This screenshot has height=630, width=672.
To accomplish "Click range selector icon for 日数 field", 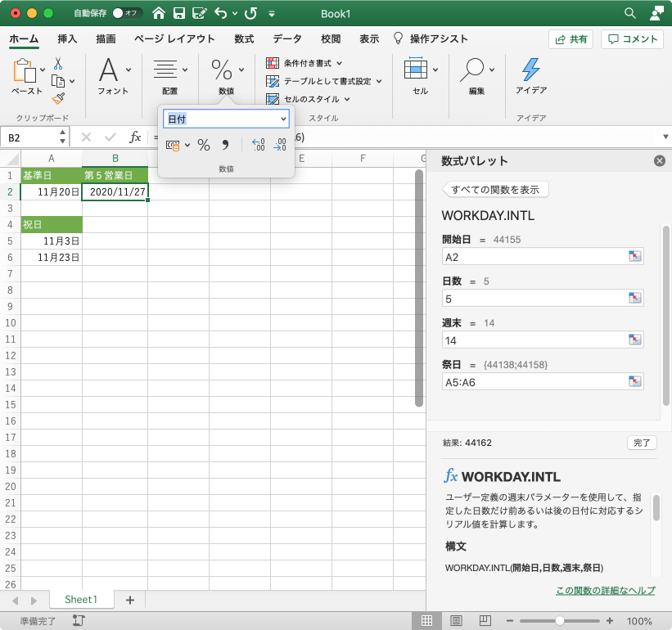I will click(634, 298).
